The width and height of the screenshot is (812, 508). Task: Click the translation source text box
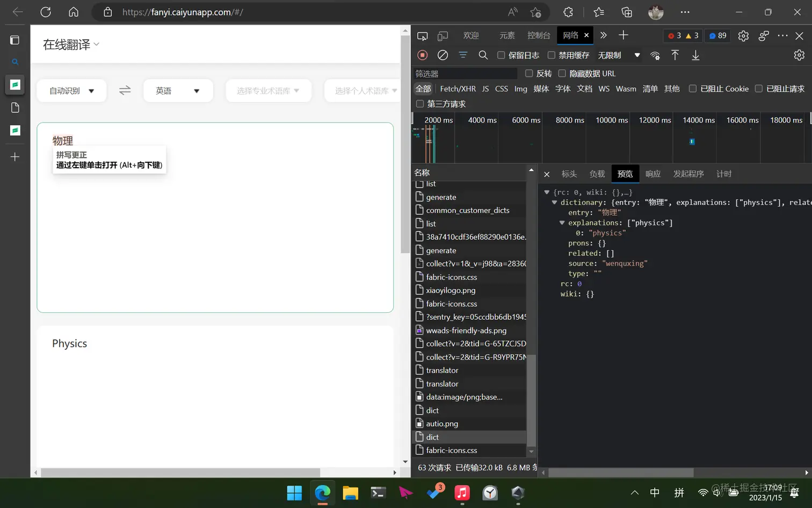(215, 217)
